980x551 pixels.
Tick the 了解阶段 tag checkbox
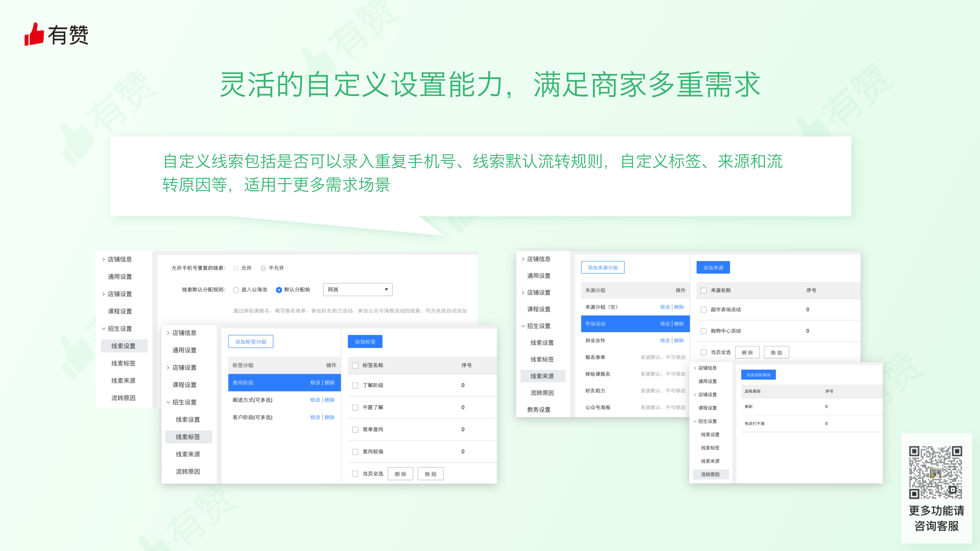pyautogui.click(x=355, y=385)
